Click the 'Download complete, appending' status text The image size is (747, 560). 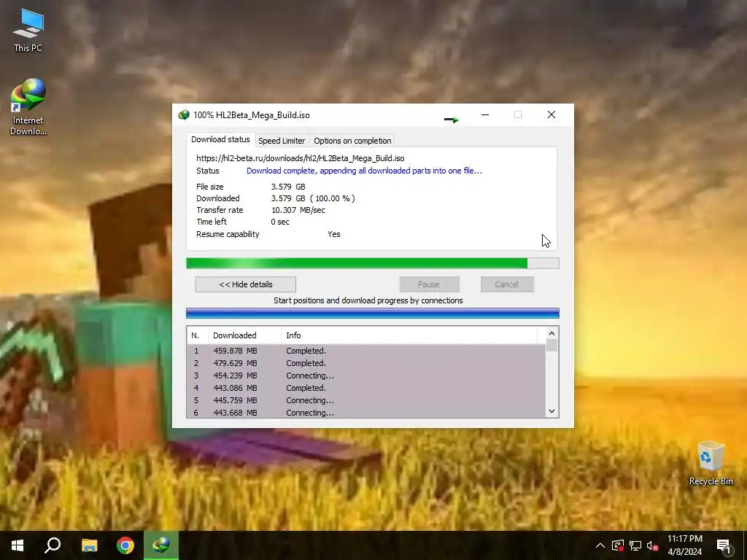click(365, 171)
